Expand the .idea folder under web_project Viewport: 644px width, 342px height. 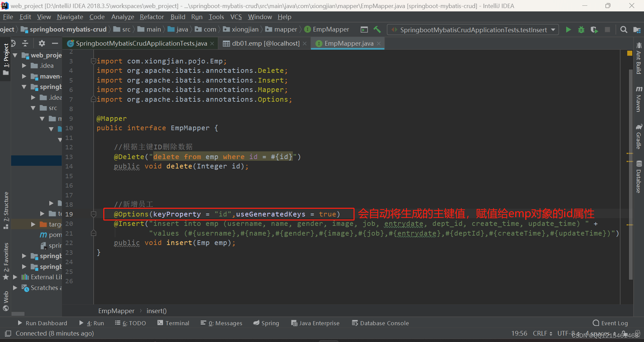click(24, 65)
